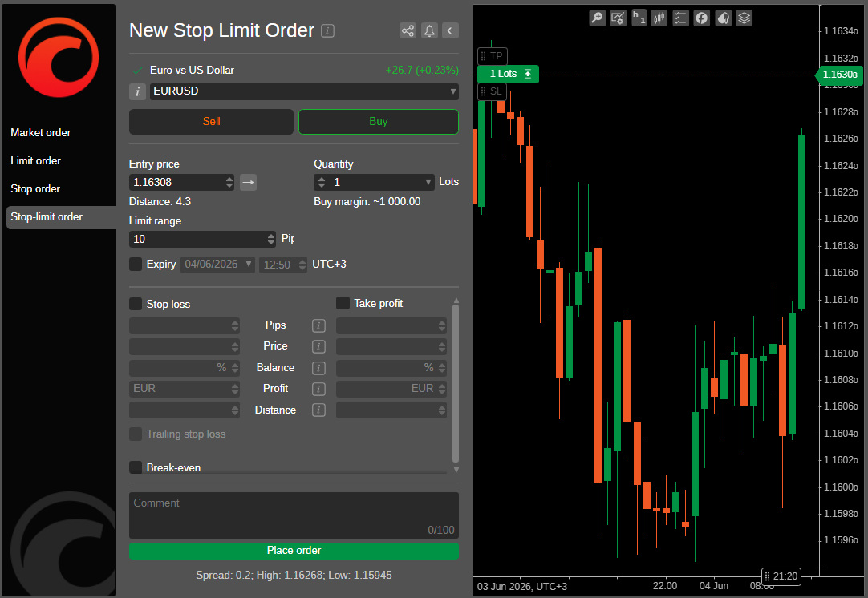Show info beside New Stop Limit Order title

tap(328, 31)
